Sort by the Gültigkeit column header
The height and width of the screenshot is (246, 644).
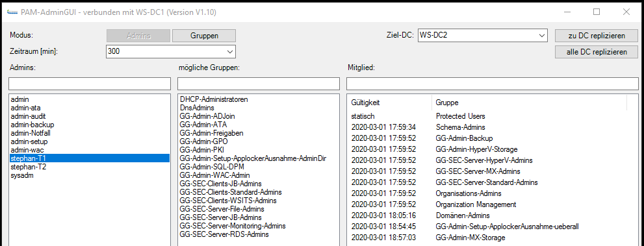pos(390,103)
